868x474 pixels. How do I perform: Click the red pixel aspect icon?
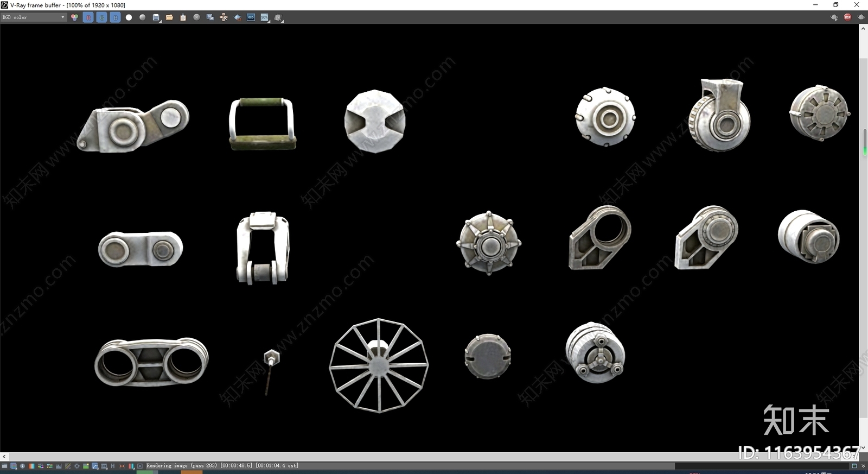[x=122, y=466]
